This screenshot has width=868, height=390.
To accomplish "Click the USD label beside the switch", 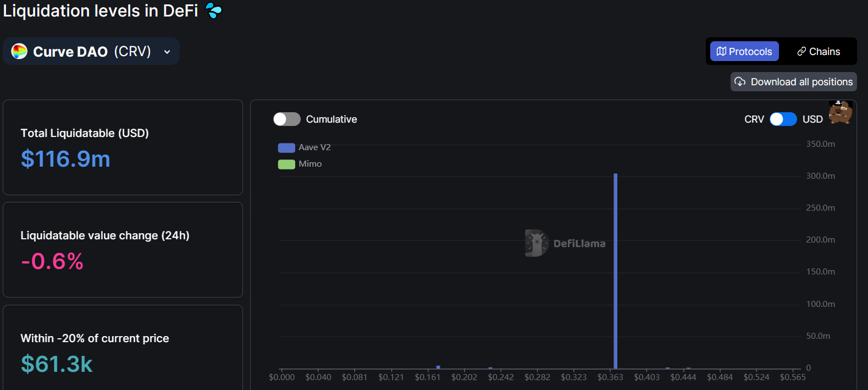I will pos(812,119).
